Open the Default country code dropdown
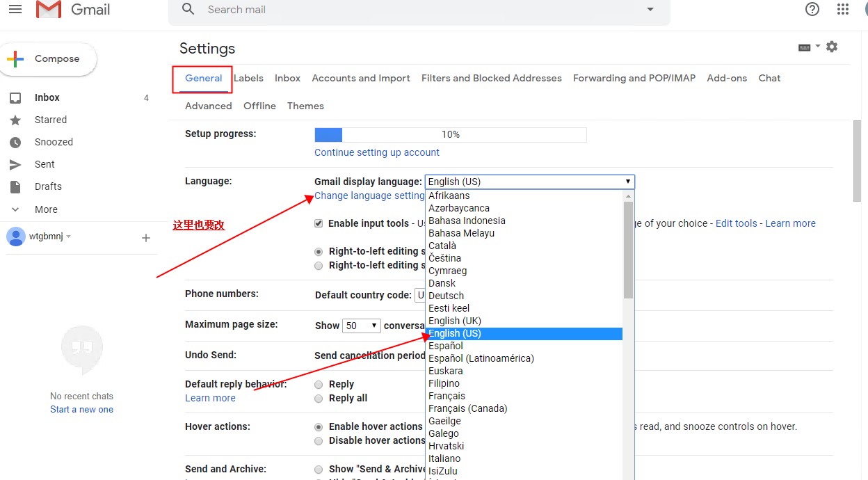The height and width of the screenshot is (480, 868). [x=420, y=295]
